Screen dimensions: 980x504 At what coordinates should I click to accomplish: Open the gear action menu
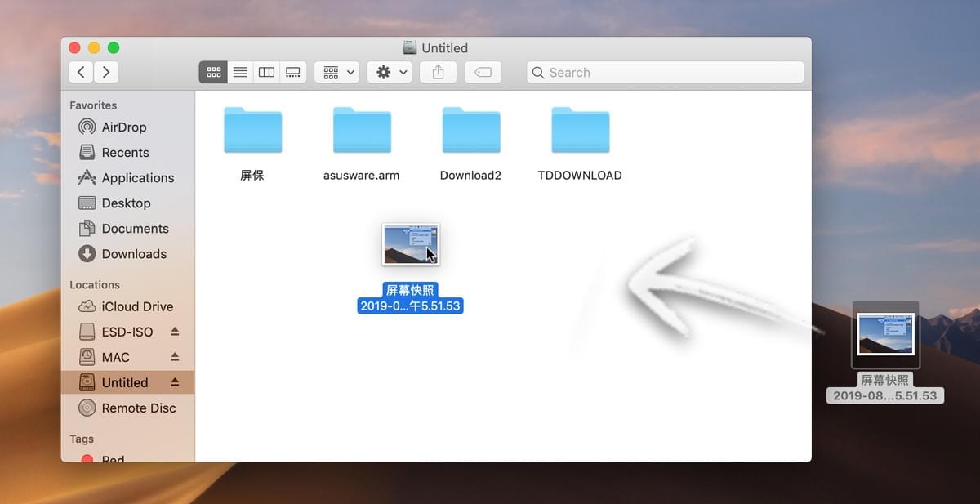[390, 72]
